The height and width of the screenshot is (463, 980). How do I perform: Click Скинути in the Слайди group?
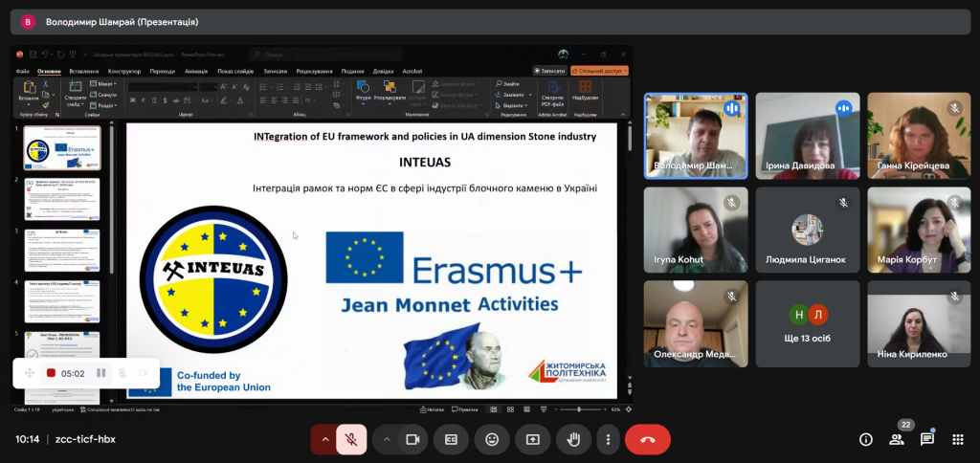[103, 95]
